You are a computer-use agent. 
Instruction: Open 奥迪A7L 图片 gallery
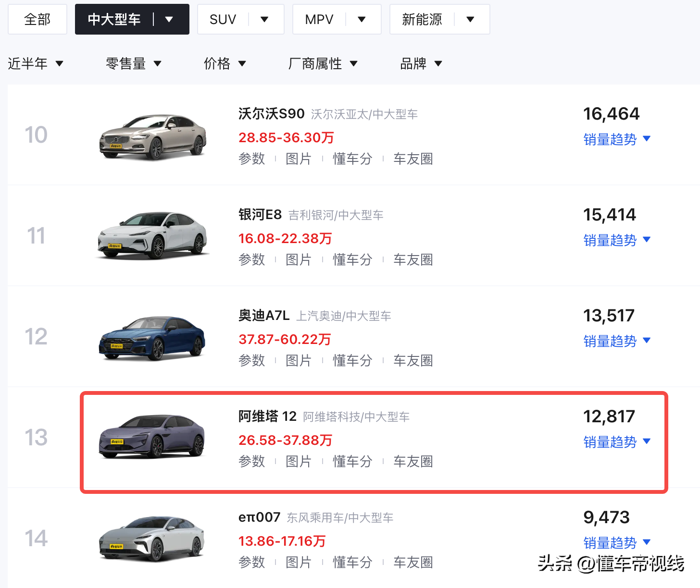[299, 360]
